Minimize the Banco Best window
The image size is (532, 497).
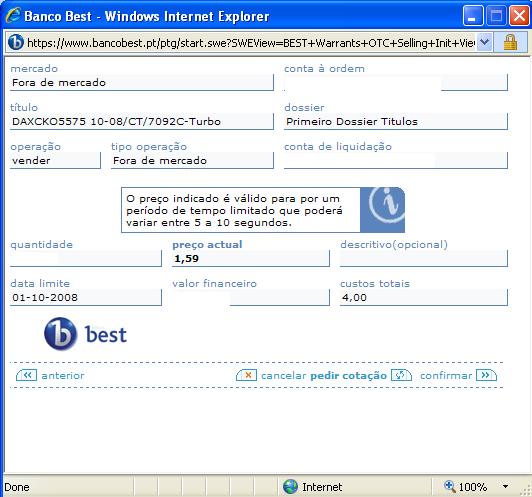coord(473,16)
